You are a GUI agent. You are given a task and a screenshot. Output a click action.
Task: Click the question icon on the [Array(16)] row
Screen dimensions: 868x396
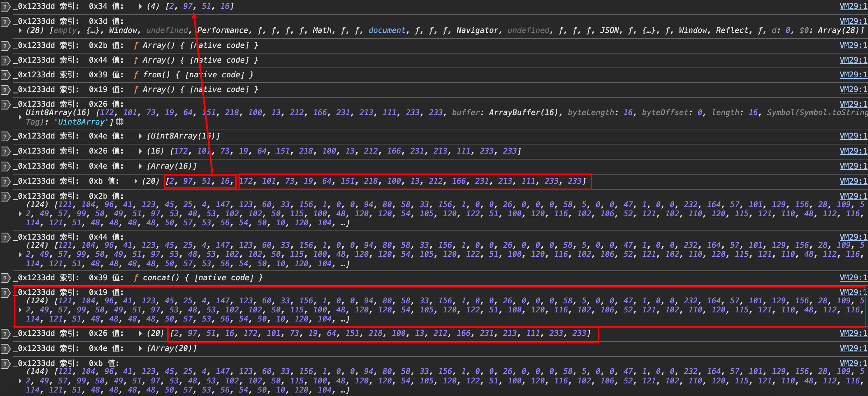click(5, 167)
